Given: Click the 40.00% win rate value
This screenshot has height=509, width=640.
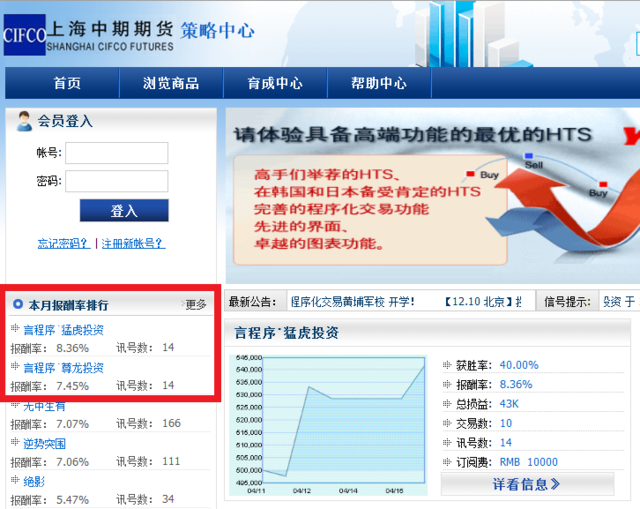Looking at the screenshot, I should click(x=519, y=365).
